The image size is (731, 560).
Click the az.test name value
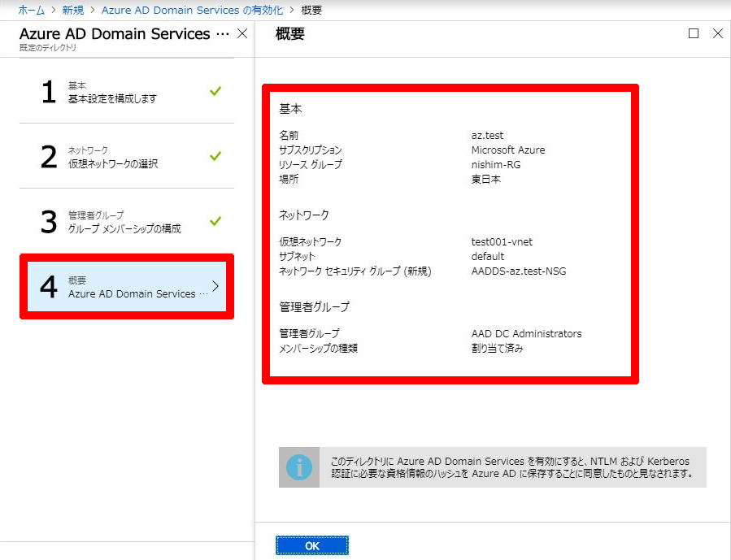click(487, 135)
